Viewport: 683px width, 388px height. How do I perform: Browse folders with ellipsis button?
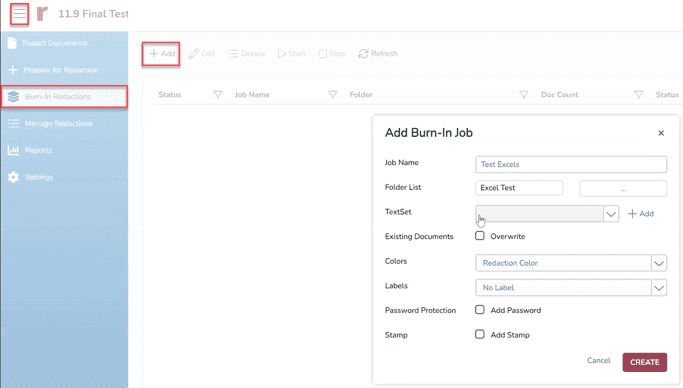pyautogui.click(x=623, y=189)
